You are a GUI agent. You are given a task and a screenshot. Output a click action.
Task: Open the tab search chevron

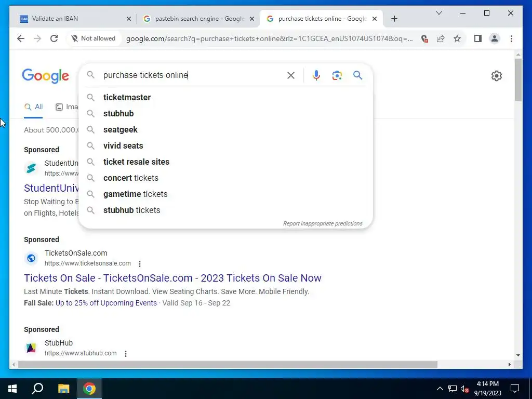pos(438,13)
